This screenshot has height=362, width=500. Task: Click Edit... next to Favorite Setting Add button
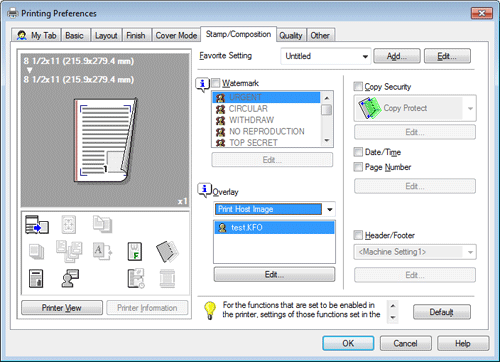tap(447, 56)
